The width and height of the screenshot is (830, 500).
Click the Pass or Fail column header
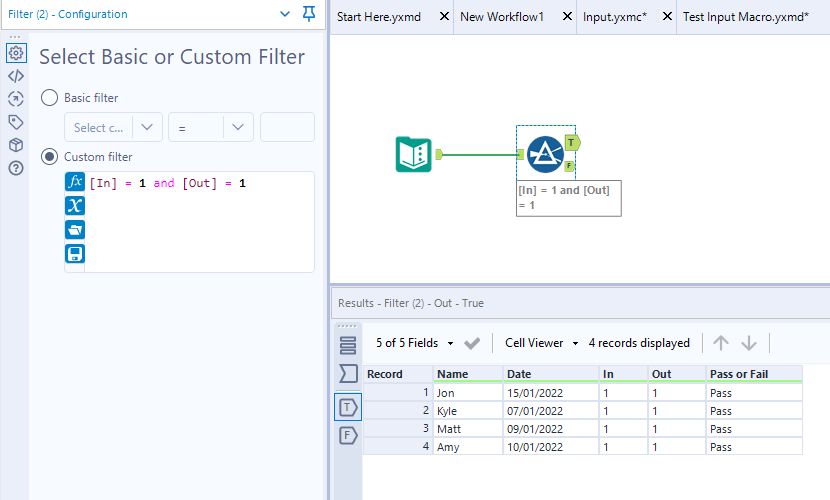tap(754, 374)
